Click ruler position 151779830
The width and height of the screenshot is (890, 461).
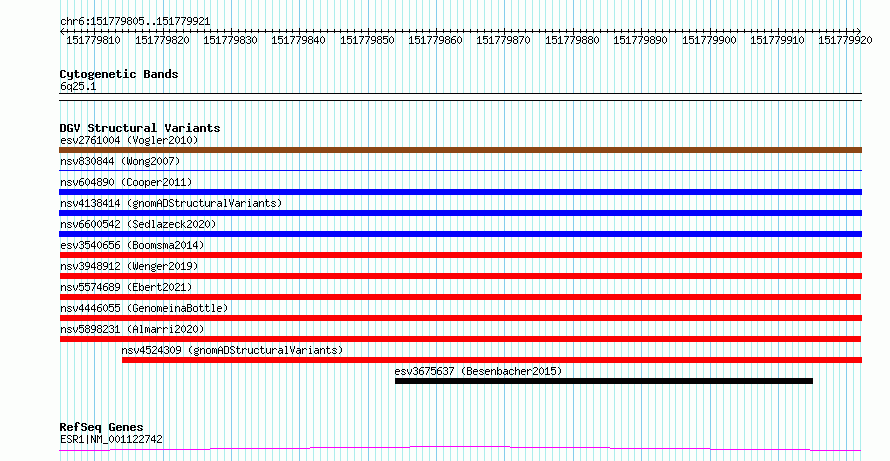tap(230, 40)
